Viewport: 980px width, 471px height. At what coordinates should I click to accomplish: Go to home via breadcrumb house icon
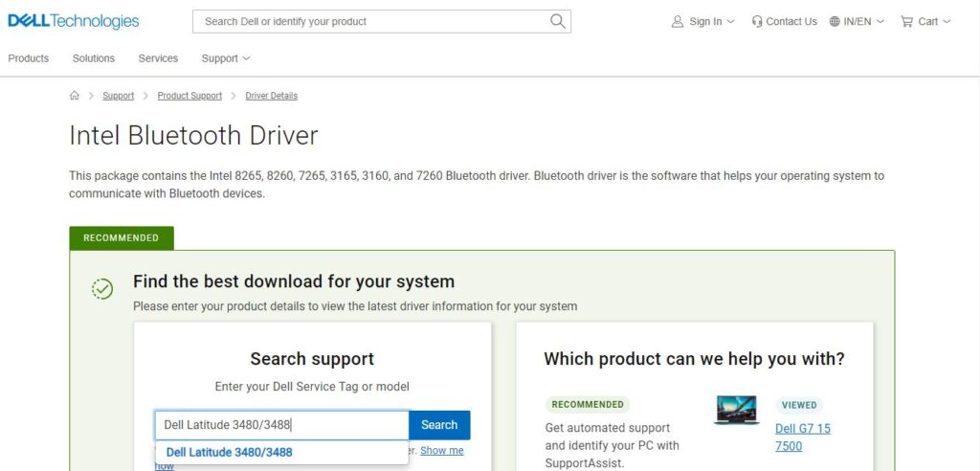click(75, 96)
